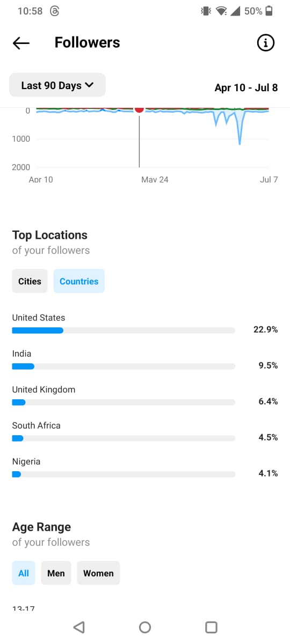Switch top locations to Cities
The image size is (290, 644).
click(x=30, y=281)
